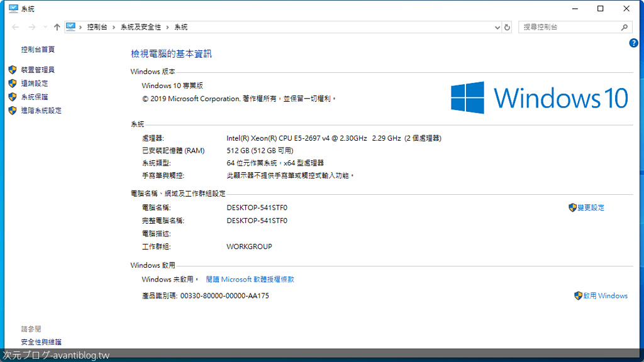This screenshot has width=644, height=362.
Task: Minimize the 系統 window
Action: coord(575,9)
